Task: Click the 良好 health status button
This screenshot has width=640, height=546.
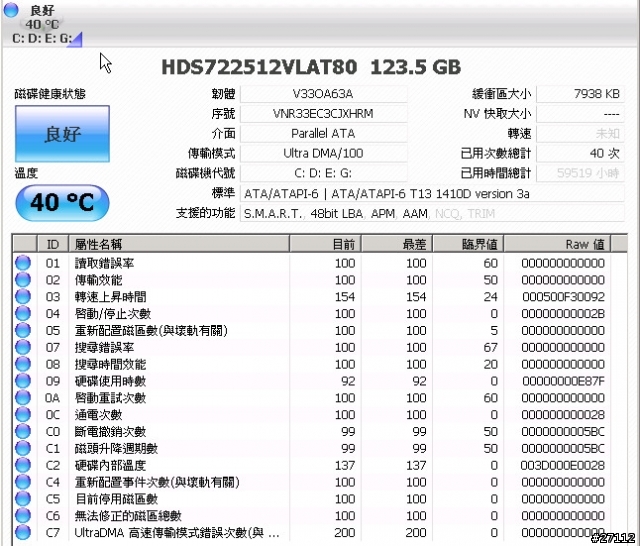Action: 62,134
